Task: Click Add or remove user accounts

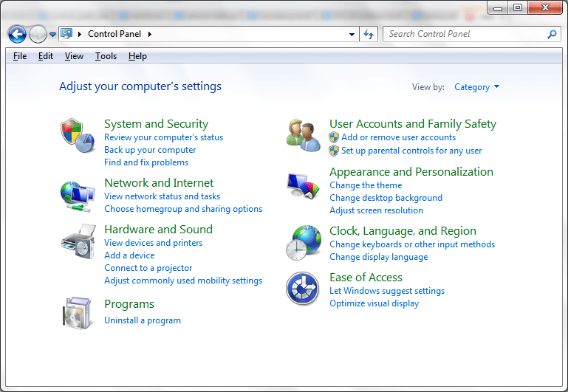Action: point(398,137)
